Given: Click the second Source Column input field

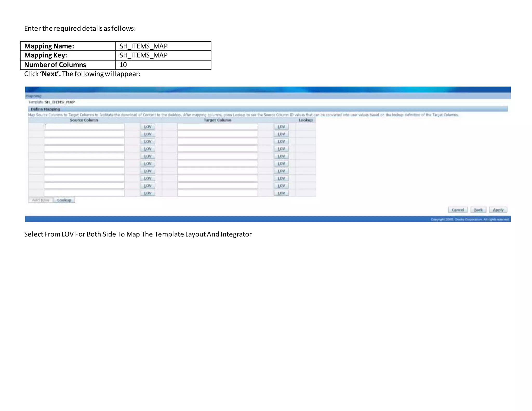Looking at the screenshot, I should [84, 134].
